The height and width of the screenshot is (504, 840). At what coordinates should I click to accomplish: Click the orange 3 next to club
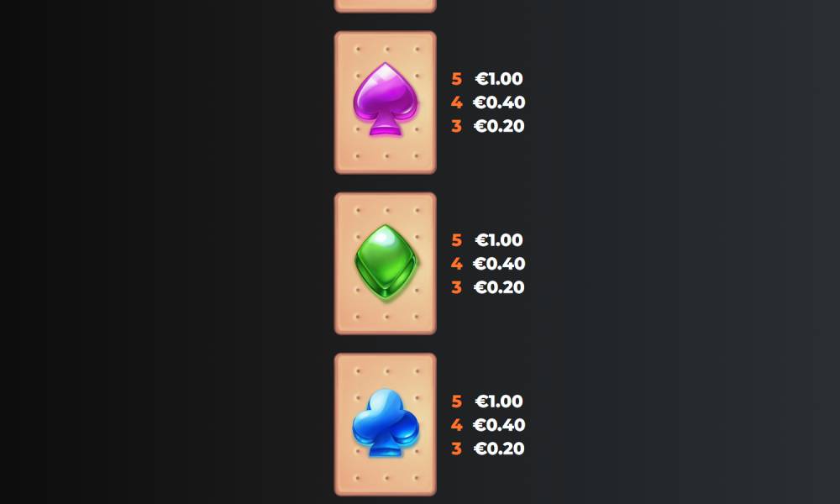[456, 449]
